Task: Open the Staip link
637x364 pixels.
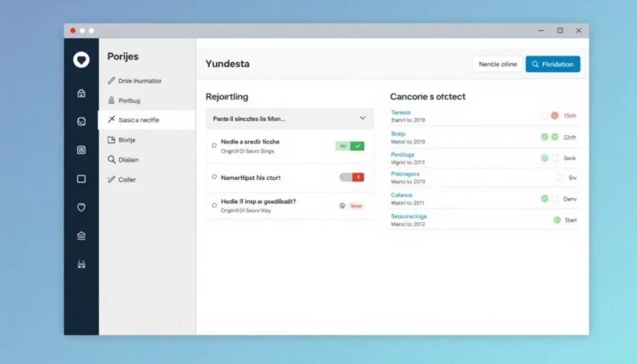Action: [x=398, y=133]
